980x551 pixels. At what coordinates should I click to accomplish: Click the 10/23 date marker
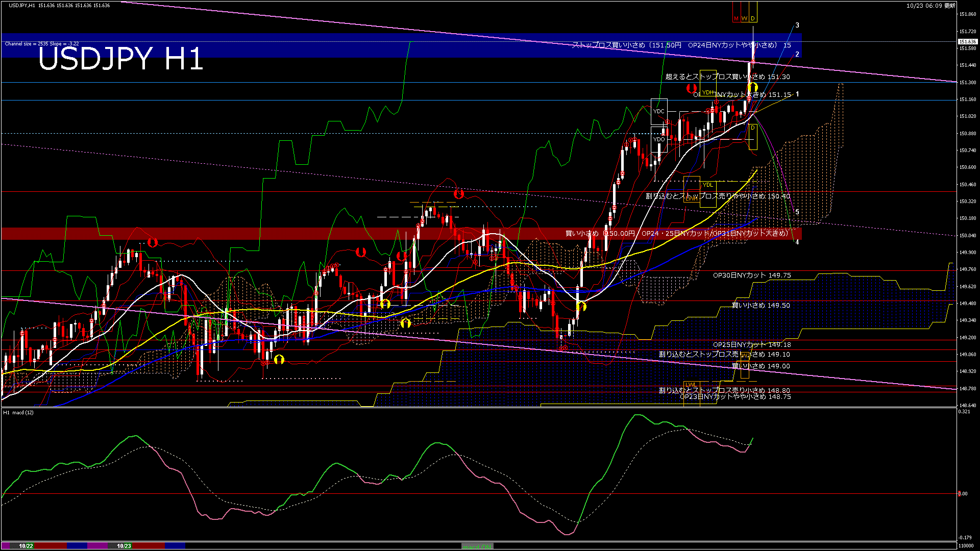[124, 546]
